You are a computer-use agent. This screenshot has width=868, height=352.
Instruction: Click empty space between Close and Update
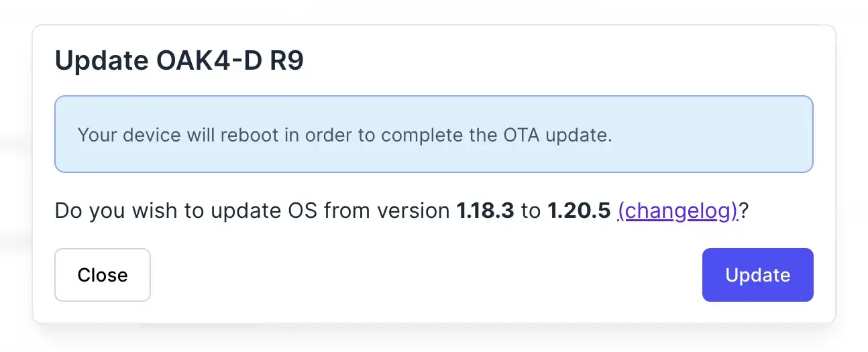coord(426,275)
